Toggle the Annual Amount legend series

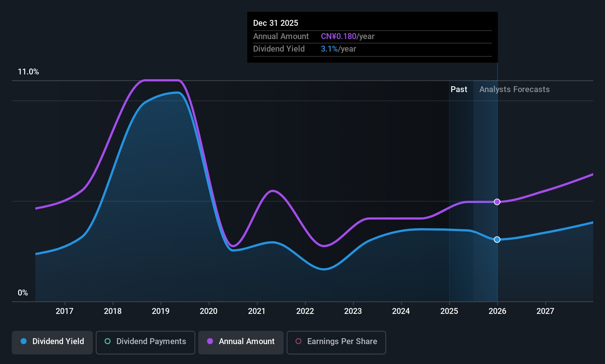[x=241, y=342]
